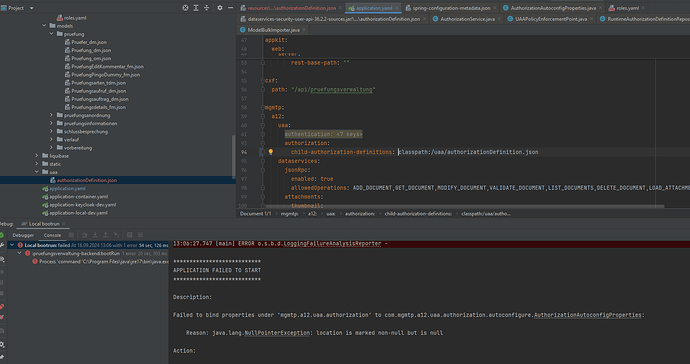This screenshot has height=364, width=690.
Task: Toggle the pin tab icon in debug sidebar
Action: [2, 357]
